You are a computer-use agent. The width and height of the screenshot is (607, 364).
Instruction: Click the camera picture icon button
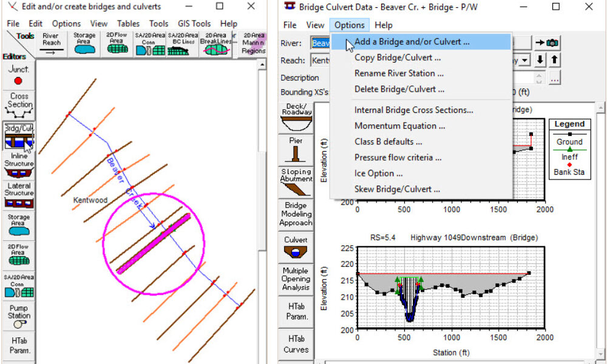[547, 43]
